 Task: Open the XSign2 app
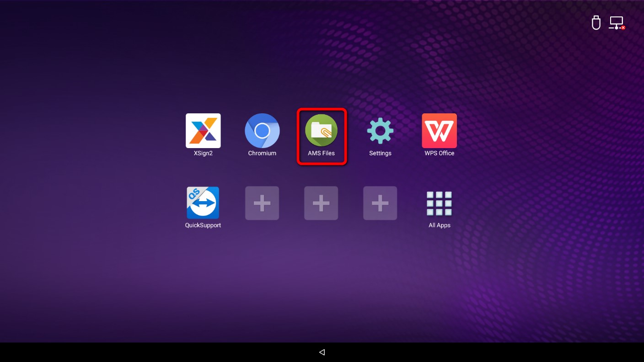coord(203,131)
